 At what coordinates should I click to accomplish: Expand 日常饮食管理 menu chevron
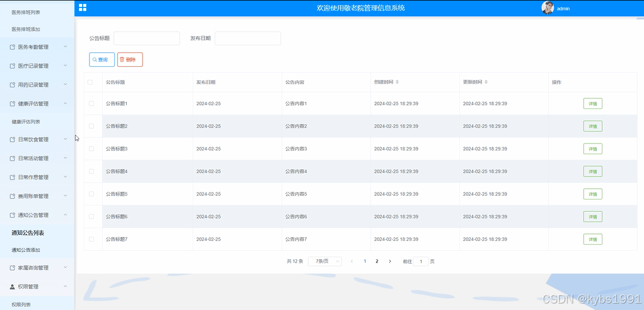(65, 139)
